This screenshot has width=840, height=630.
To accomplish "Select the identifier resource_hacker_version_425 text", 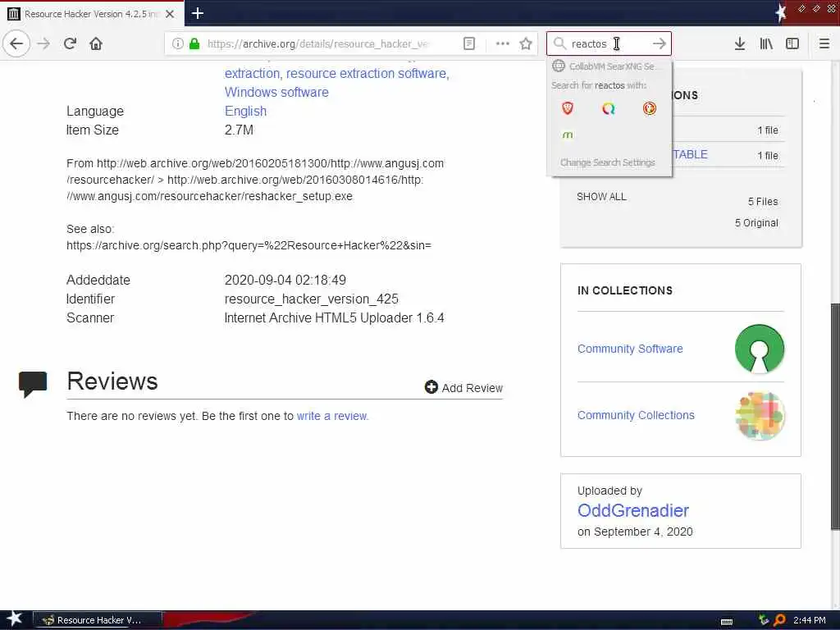I will [x=311, y=299].
